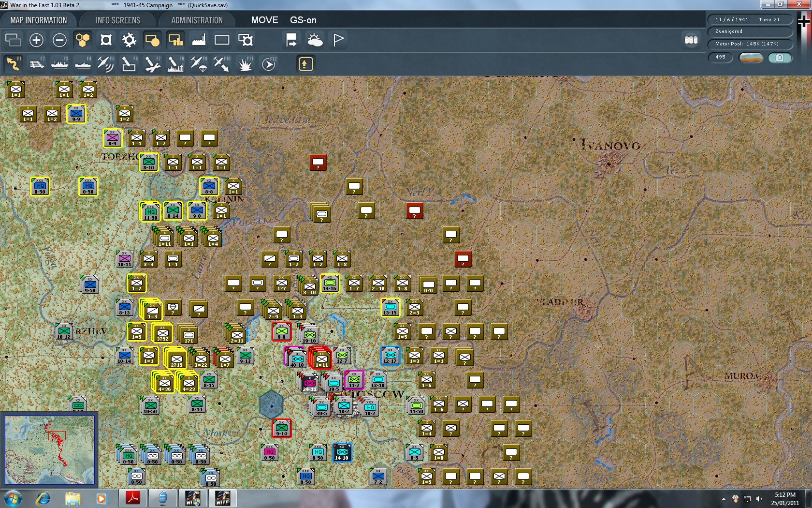Open the database stack icon
Viewport: 812px width, 508px height.
click(691, 40)
